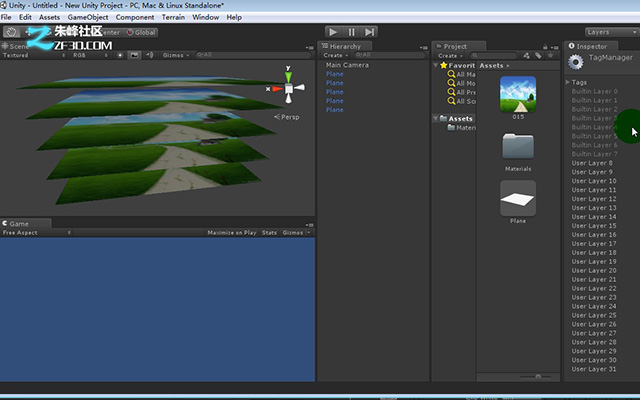640x400 pixels.
Task: Collapse the Assets folder tree arrow
Action: [436, 118]
